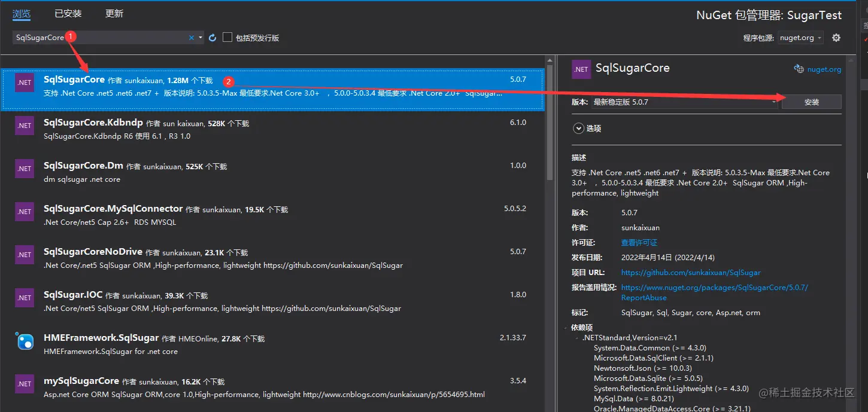
Task: Click the 2.1.33.7 version of HMEFramework.SqlSugar
Action: (x=513, y=338)
